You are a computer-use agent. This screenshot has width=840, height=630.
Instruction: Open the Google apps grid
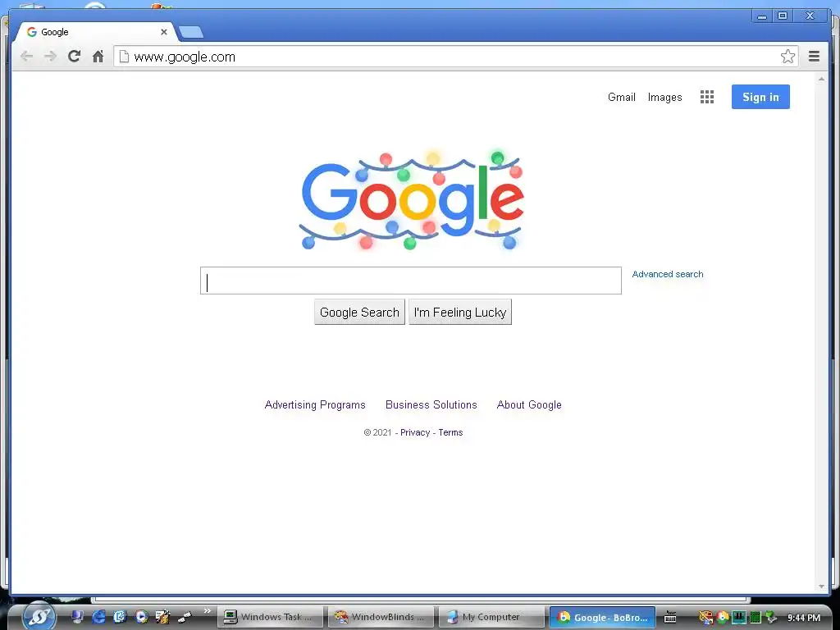(x=706, y=97)
